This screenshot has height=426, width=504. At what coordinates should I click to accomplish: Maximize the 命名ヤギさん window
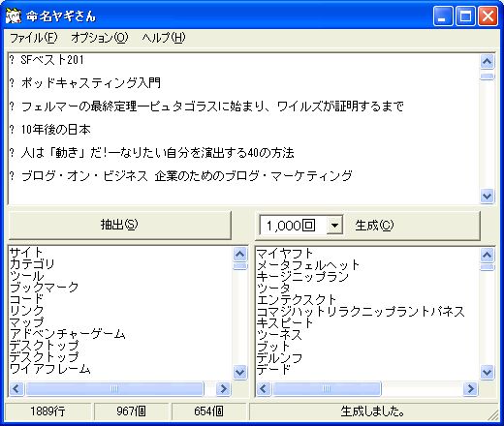tap(465, 15)
